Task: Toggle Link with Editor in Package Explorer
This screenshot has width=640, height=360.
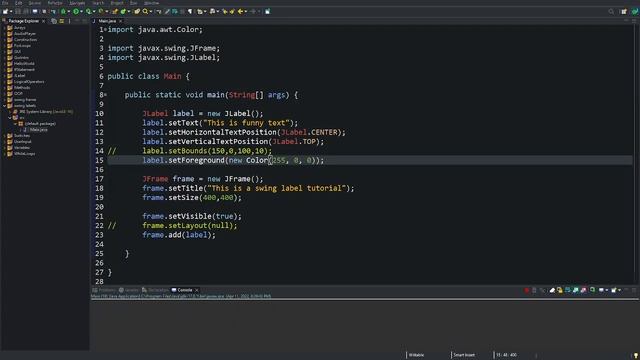Action: coord(62,21)
